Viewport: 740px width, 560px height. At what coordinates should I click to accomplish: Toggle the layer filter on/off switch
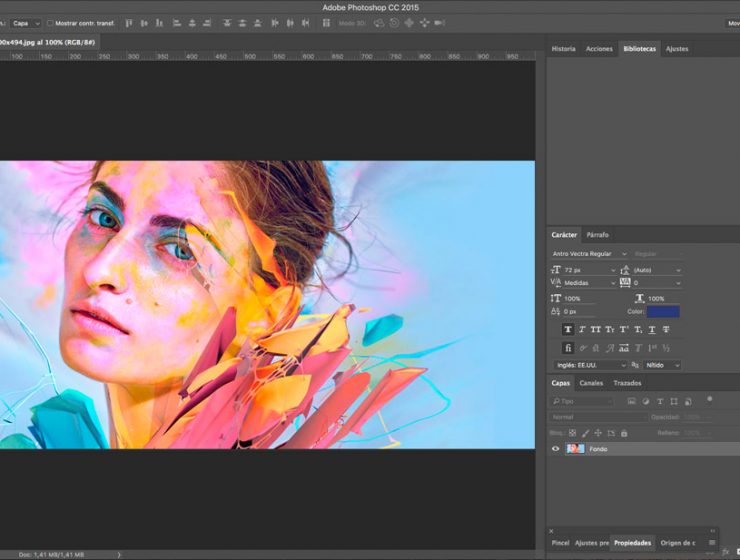709,400
